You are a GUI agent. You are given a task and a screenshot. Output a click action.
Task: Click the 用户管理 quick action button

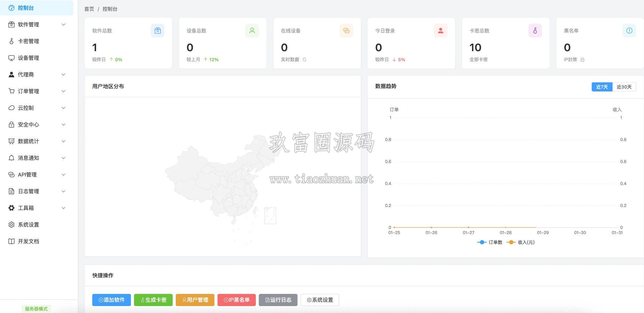(x=195, y=300)
